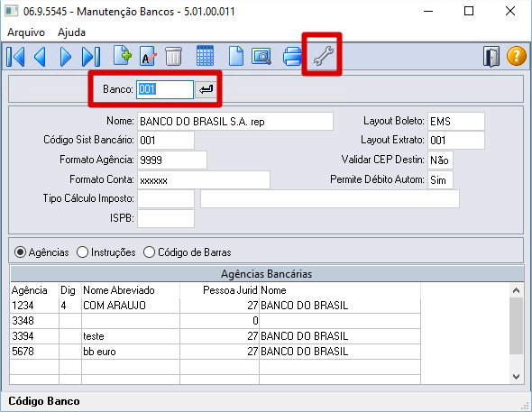The width and height of the screenshot is (532, 412).
Task: Delete record with trash icon
Action: pyautogui.click(x=174, y=56)
